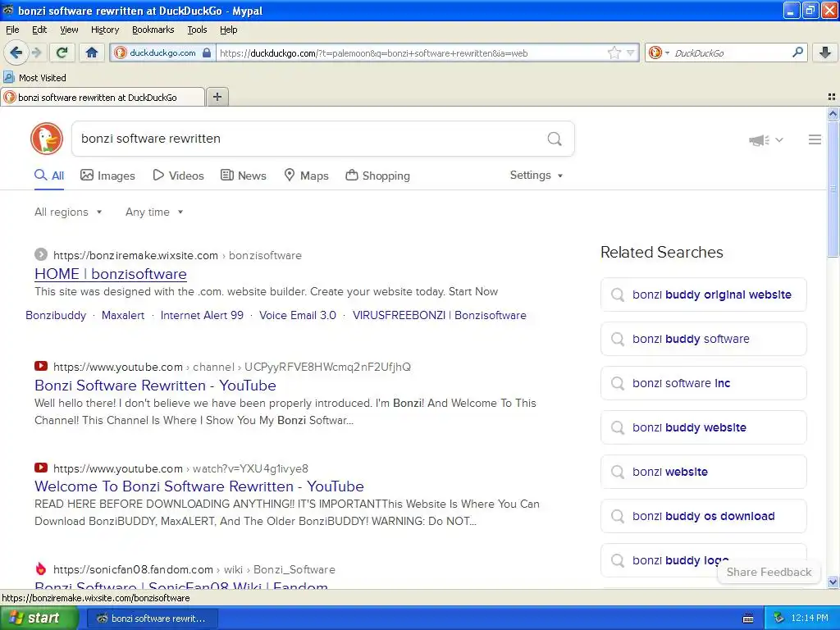Open the Voice Email 3.0 sitelink

pyautogui.click(x=298, y=316)
